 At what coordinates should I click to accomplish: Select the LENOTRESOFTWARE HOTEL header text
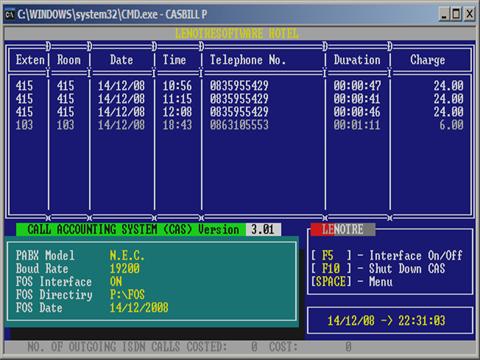237,34
